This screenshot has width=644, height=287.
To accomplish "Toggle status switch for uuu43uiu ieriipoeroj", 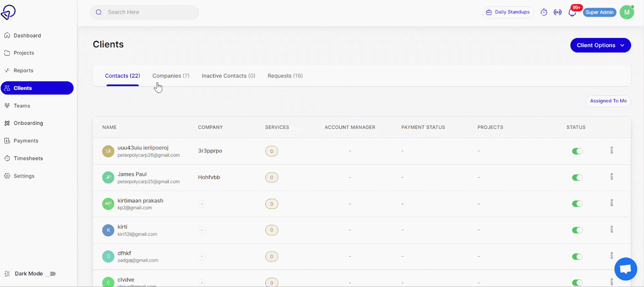I will click(x=577, y=151).
